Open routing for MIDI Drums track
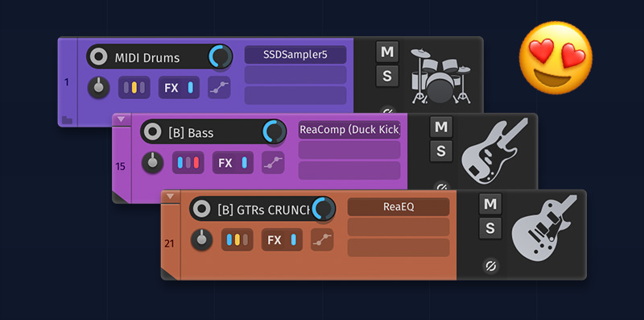 click(x=134, y=88)
